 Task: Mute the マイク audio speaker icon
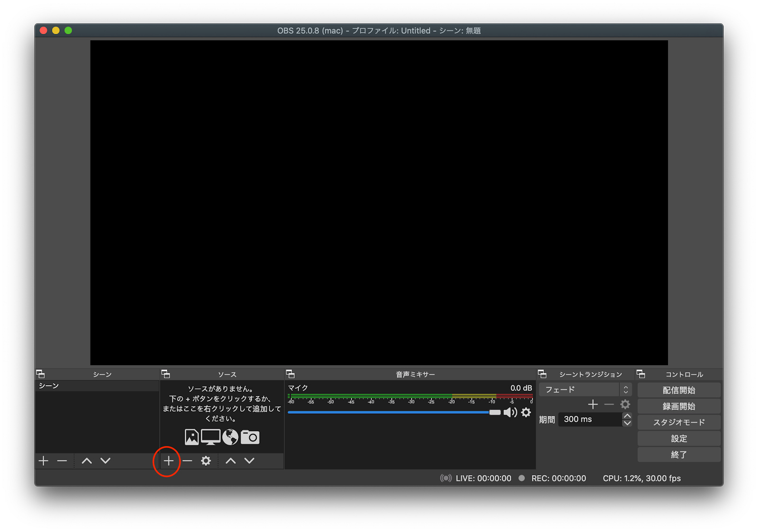pos(510,413)
